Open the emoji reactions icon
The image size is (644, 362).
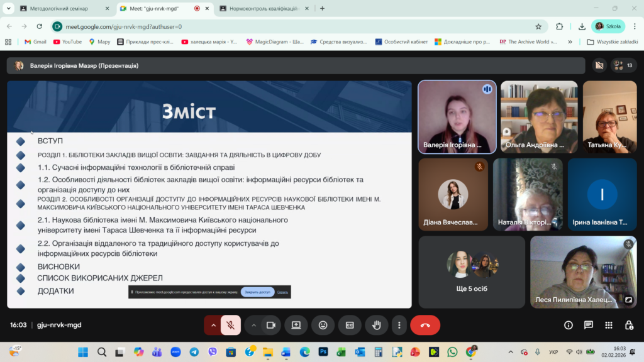(x=323, y=325)
